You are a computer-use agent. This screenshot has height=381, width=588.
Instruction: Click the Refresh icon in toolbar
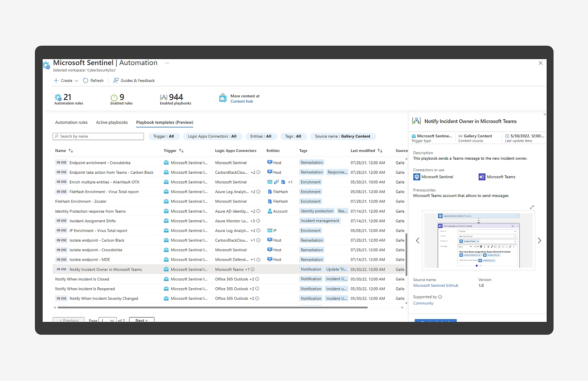click(85, 81)
